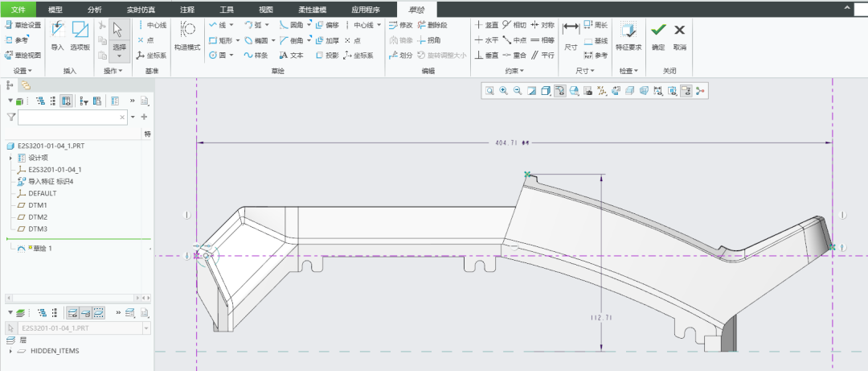The image size is (868, 371).
Task: Select the 导入特征 标识4 tree item
Action: 45,181
